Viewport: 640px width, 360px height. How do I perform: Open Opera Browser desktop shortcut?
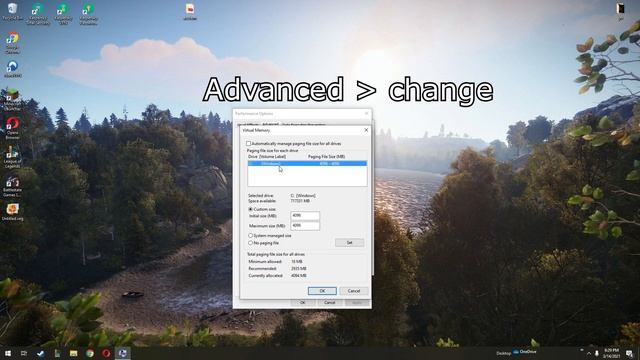pyautogui.click(x=12, y=128)
